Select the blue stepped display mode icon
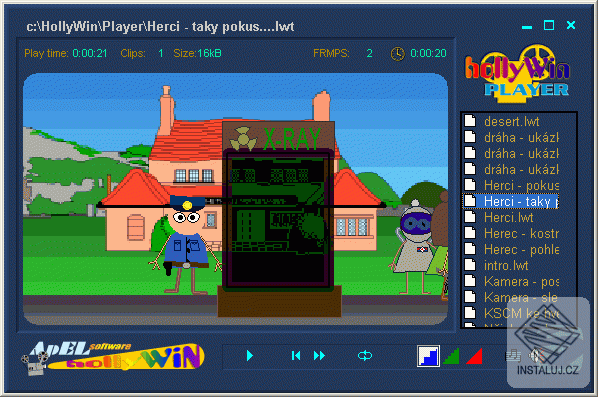This screenshot has width=598, height=397. 428,356
